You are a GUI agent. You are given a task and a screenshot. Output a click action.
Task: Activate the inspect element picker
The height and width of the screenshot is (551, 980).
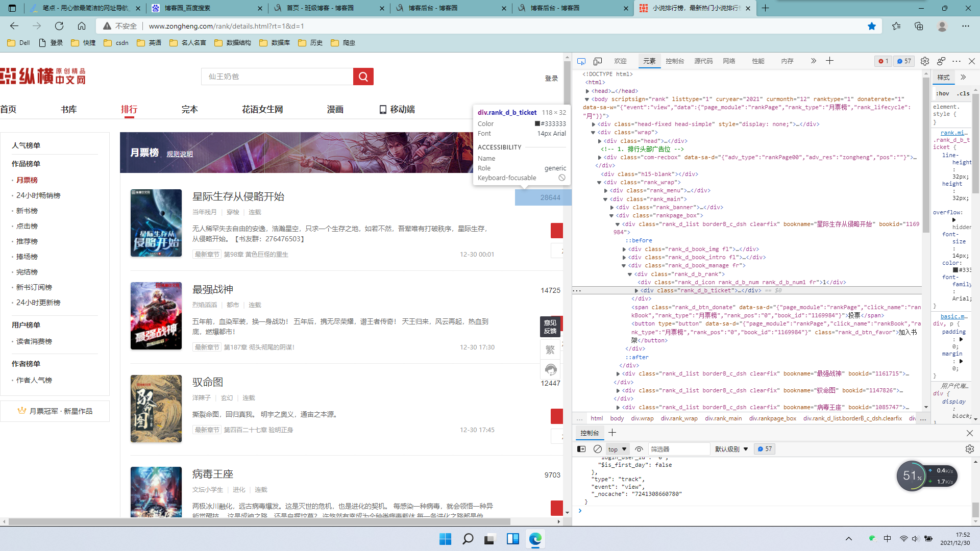581,61
